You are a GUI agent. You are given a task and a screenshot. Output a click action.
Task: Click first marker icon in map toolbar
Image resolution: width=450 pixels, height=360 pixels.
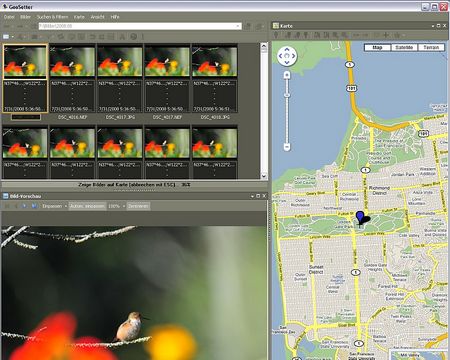coord(276,35)
